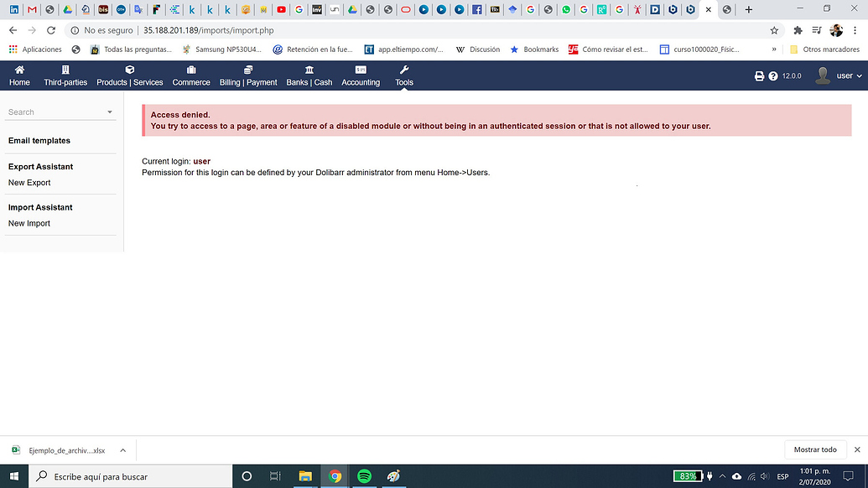Open the Commerce module icon

tap(191, 70)
